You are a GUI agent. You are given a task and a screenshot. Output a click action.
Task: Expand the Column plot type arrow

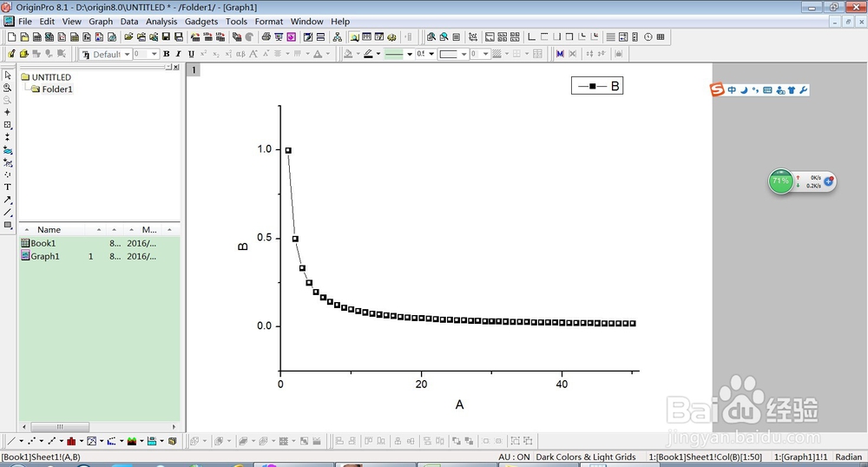(82, 441)
